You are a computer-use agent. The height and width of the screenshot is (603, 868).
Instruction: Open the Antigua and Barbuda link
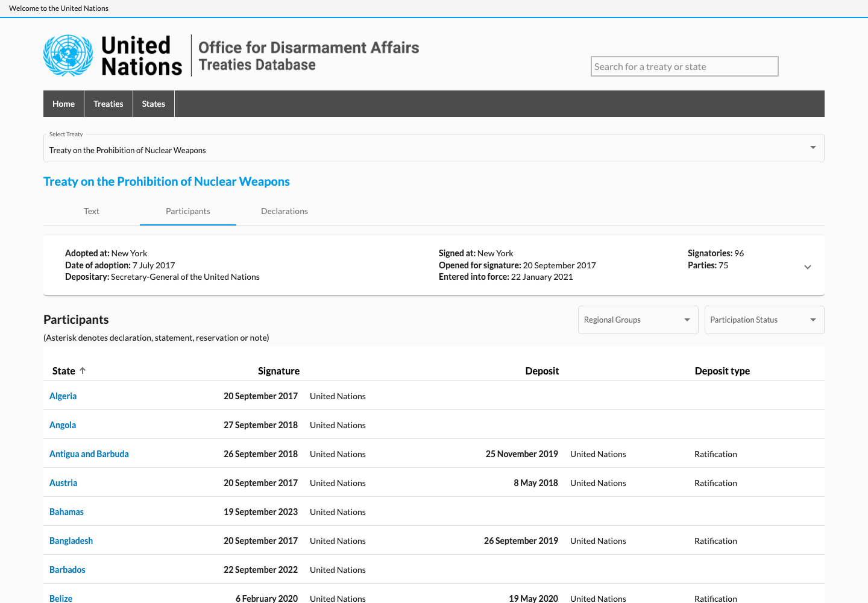[89, 454]
